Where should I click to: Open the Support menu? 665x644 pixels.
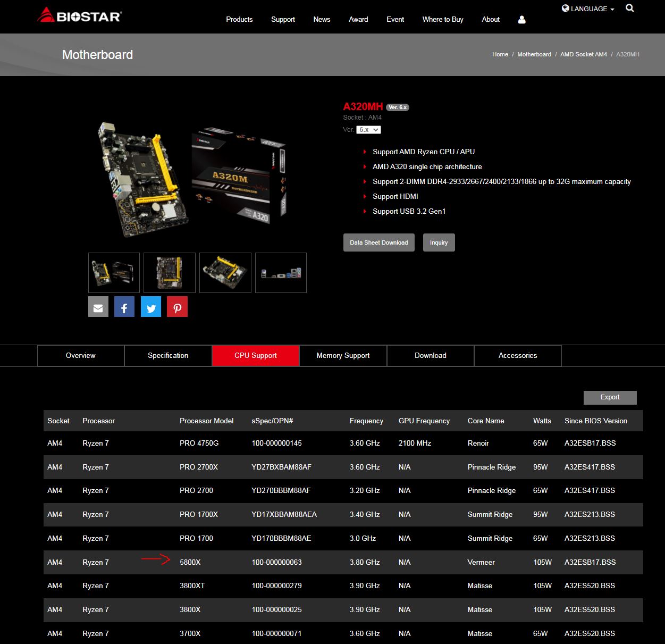pyautogui.click(x=283, y=19)
